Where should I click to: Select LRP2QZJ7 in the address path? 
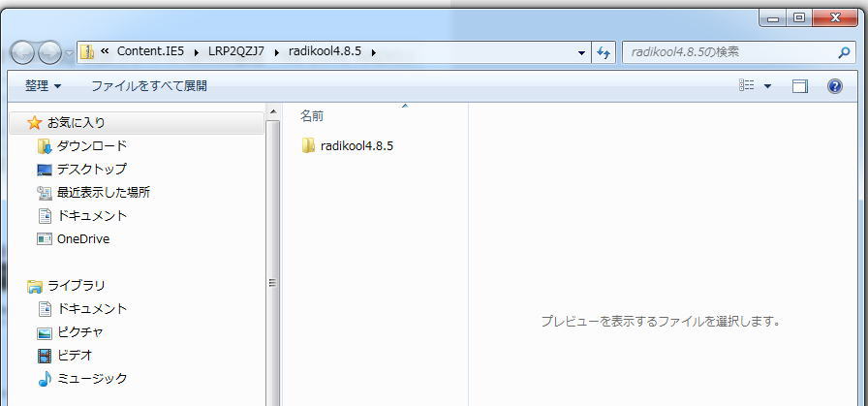click(x=236, y=51)
